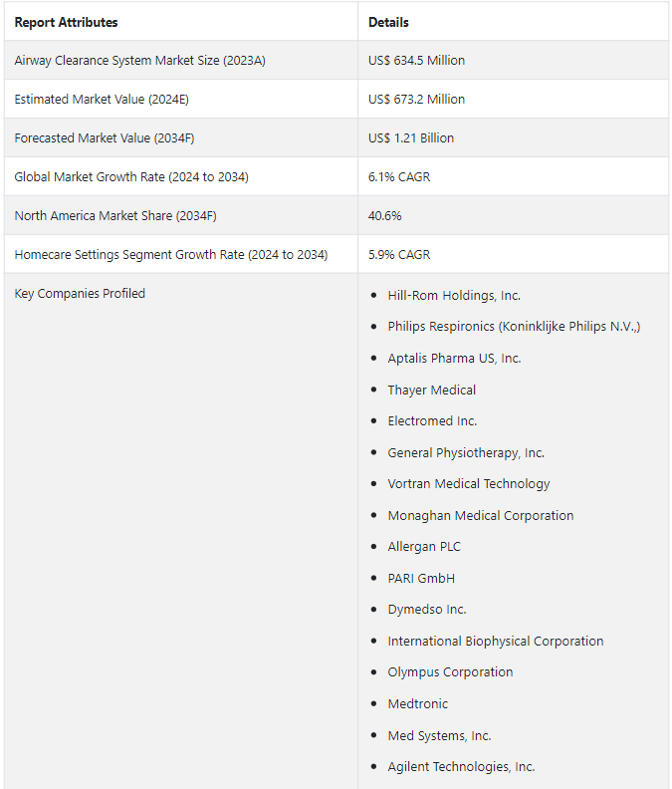
Task: Select the US$ 1.21 Billion forecast value
Action: 410,138
